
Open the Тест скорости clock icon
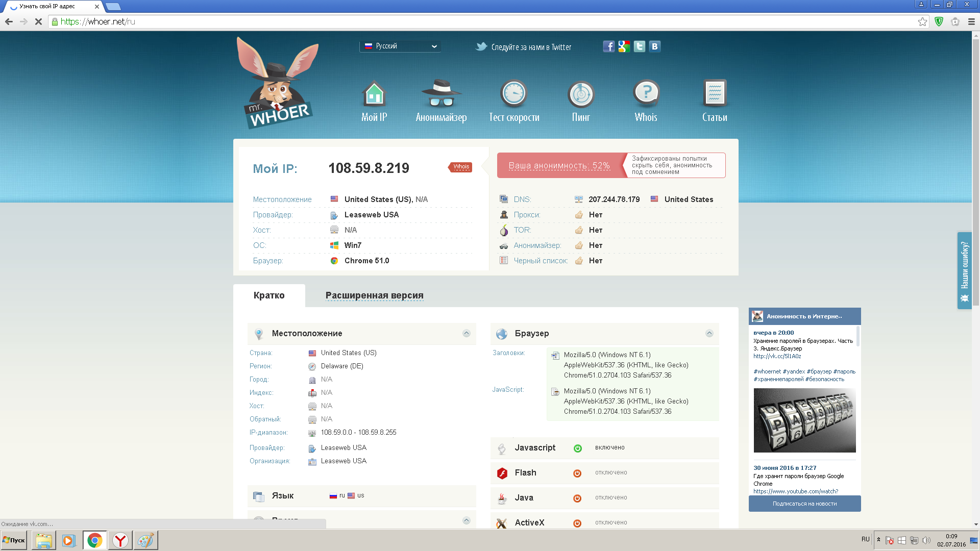pyautogui.click(x=513, y=94)
